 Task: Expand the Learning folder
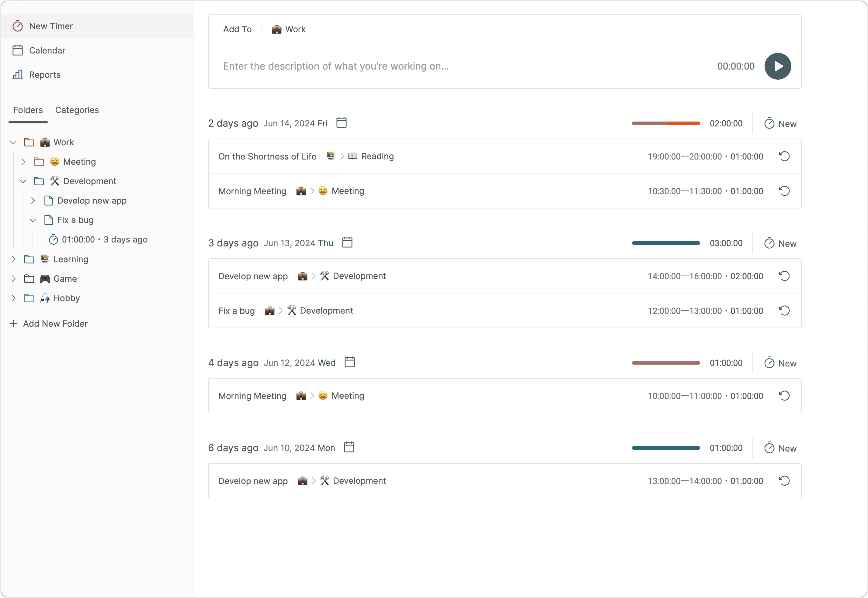point(13,259)
